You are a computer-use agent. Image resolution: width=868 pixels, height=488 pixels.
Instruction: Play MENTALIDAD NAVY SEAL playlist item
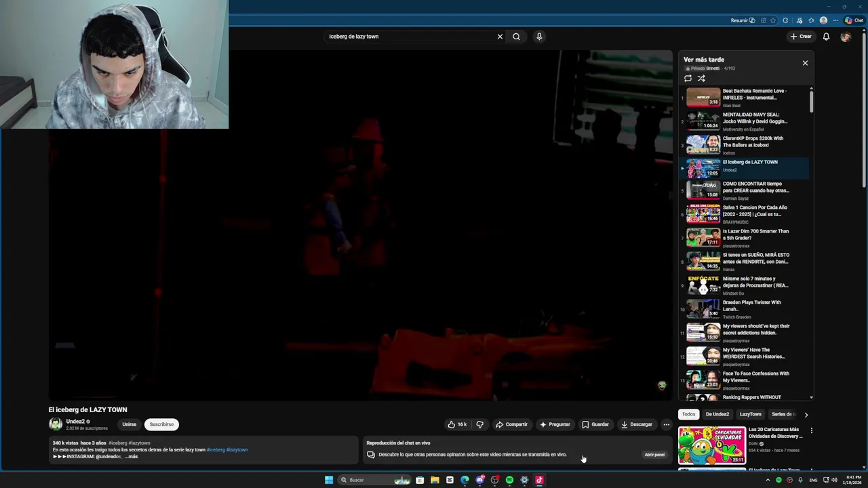coord(745,121)
